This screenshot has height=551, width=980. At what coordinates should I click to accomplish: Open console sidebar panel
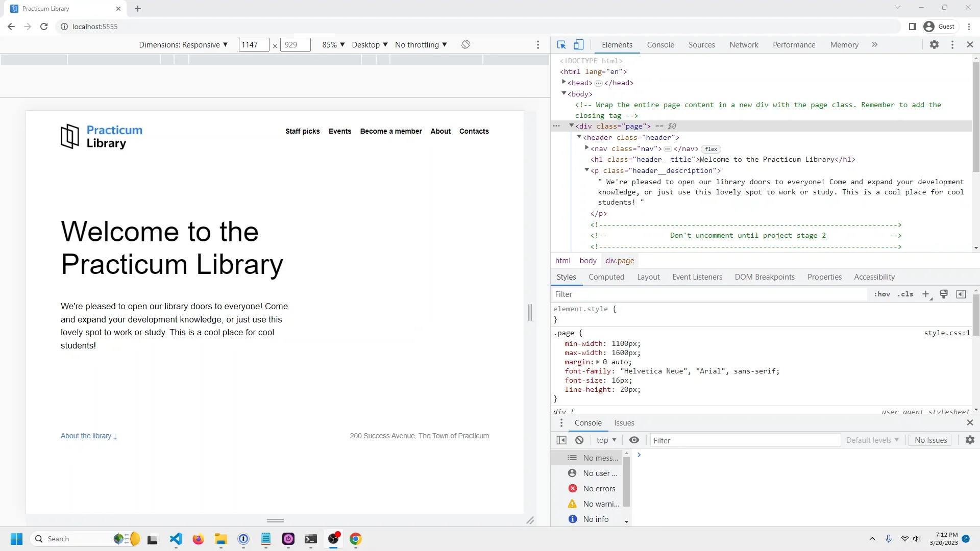point(561,440)
